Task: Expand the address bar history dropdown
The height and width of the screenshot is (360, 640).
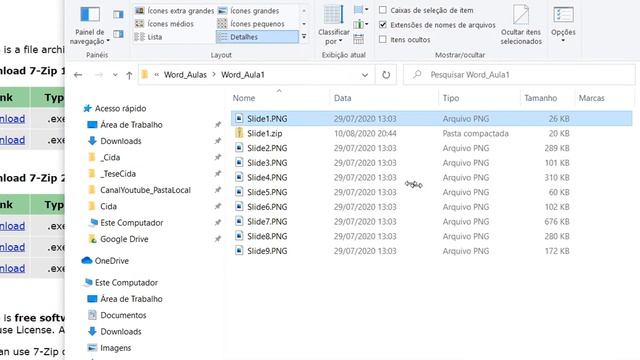Action: [365, 75]
